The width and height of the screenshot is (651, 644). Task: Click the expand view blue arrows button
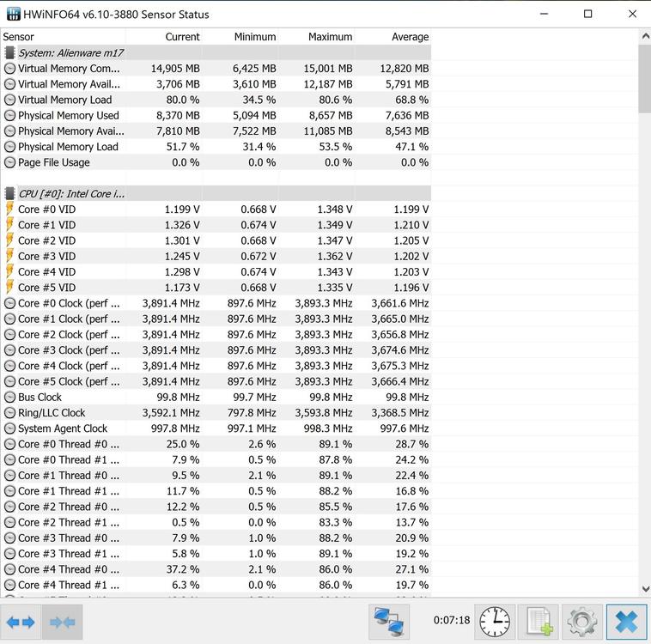click(21, 622)
